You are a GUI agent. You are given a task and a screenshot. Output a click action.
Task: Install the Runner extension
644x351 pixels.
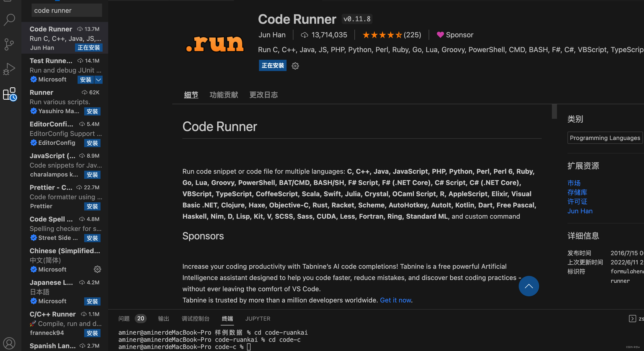click(x=92, y=111)
